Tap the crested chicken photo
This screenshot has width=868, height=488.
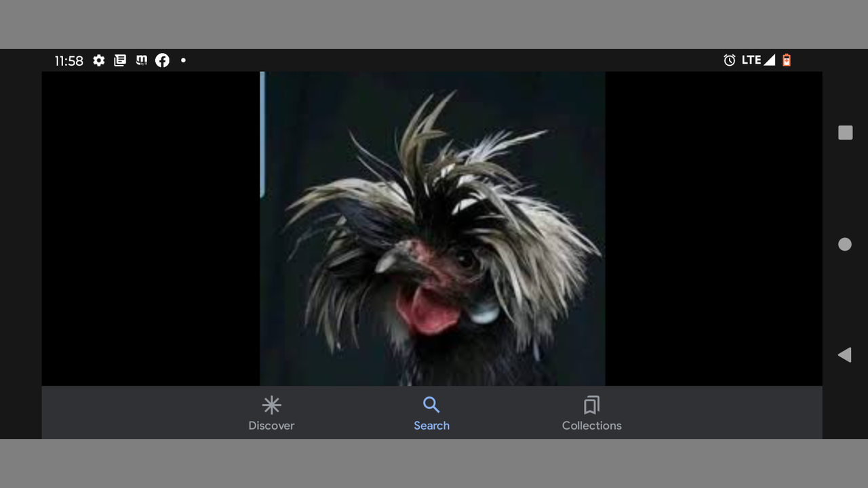433,229
